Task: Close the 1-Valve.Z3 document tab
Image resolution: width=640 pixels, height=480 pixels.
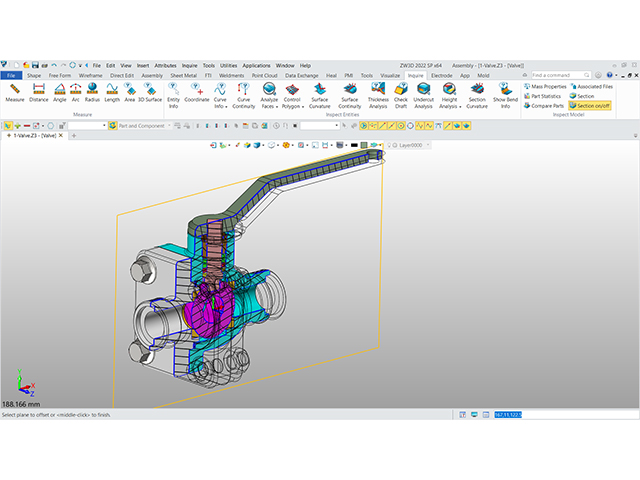Action: pos(61,136)
